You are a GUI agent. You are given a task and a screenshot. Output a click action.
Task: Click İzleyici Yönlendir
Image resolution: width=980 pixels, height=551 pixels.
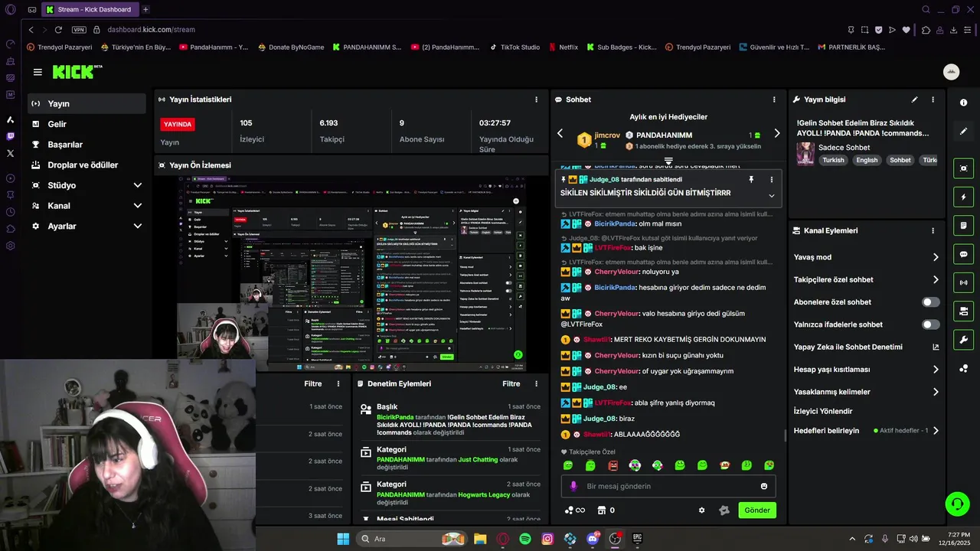(x=823, y=411)
